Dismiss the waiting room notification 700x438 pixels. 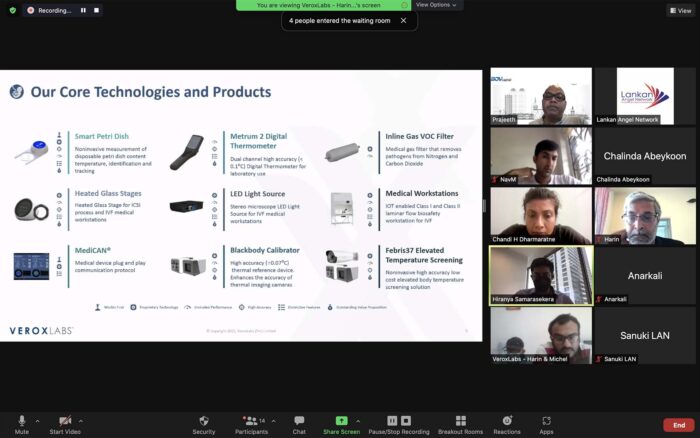(403, 20)
